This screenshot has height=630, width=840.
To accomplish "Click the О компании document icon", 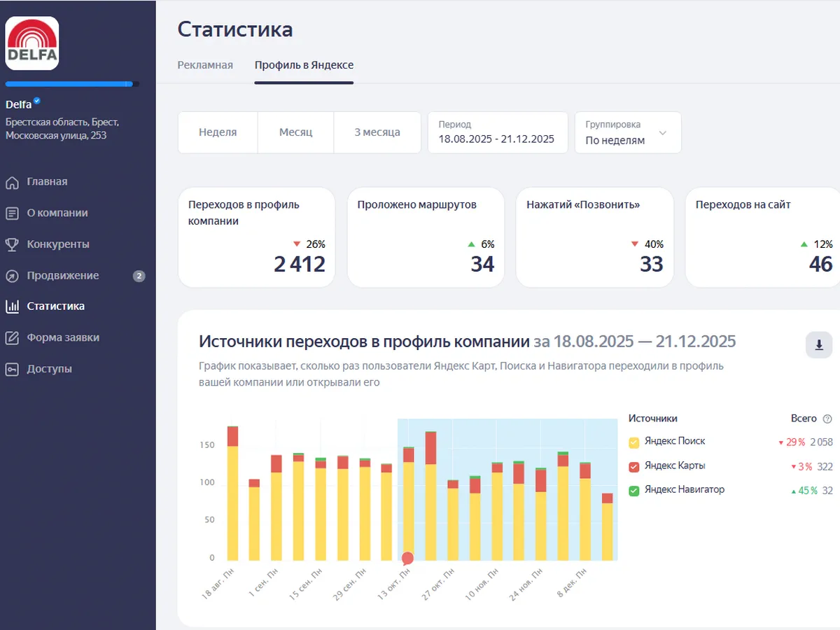I will 12,213.
